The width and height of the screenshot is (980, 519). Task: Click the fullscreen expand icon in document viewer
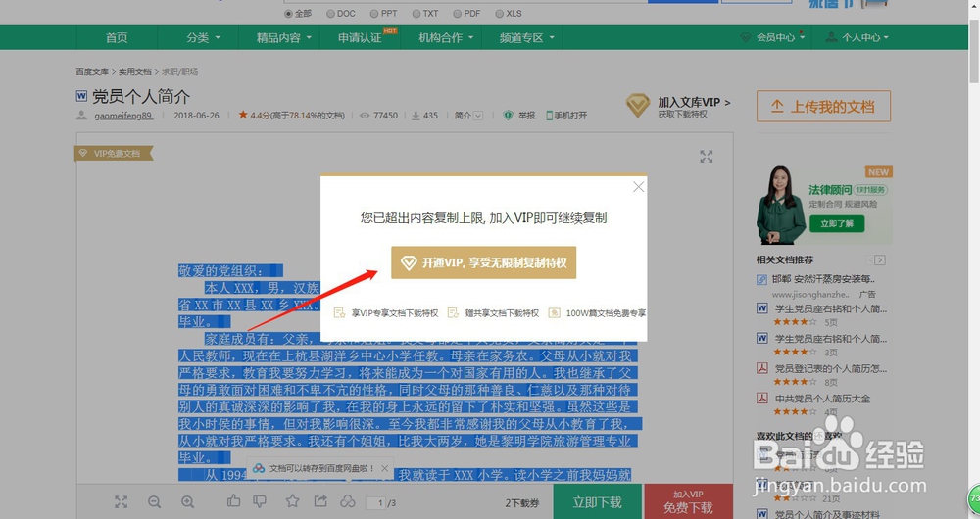[707, 156]
